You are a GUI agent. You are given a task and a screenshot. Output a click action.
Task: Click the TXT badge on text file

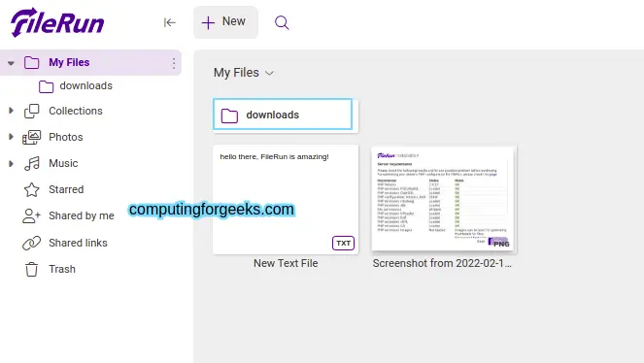coord(343,244)
